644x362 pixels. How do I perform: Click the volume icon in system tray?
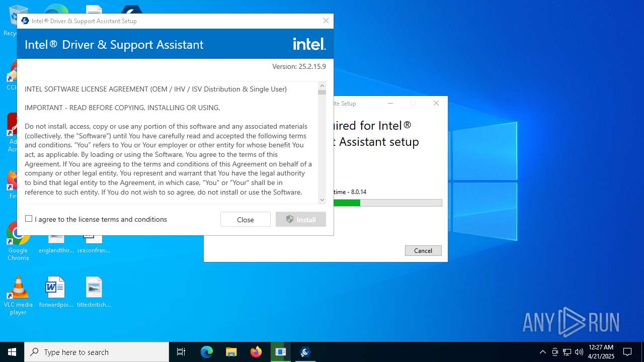[579, 352]
